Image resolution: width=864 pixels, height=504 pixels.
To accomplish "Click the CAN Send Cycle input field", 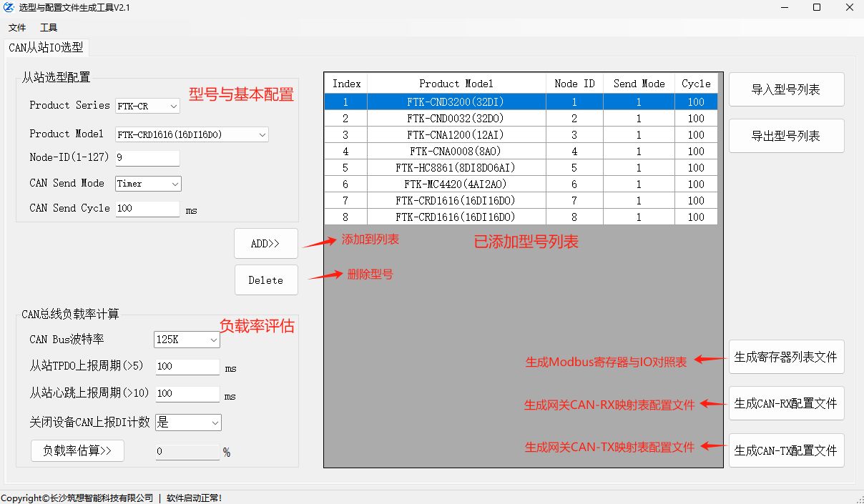I will click(147, 209).
